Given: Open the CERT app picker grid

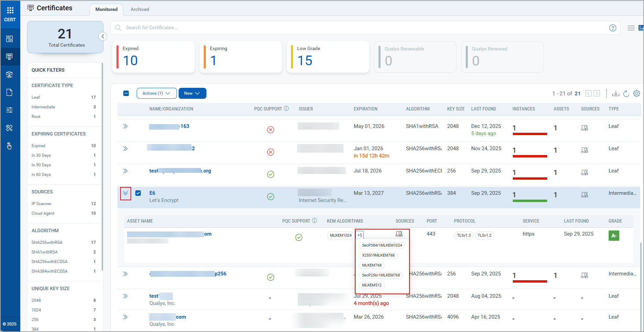Looking at the screenshot, I should tap(10, 10).
